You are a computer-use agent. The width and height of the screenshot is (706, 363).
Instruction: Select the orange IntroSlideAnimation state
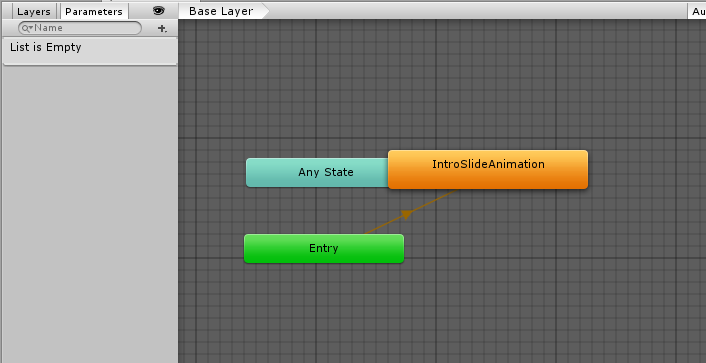(488, 169)
